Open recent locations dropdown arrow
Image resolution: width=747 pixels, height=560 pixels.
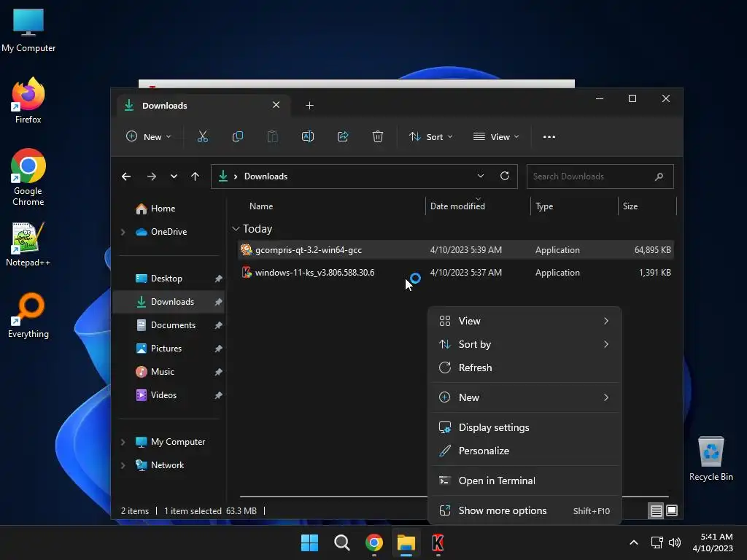[x=174, y=176]
